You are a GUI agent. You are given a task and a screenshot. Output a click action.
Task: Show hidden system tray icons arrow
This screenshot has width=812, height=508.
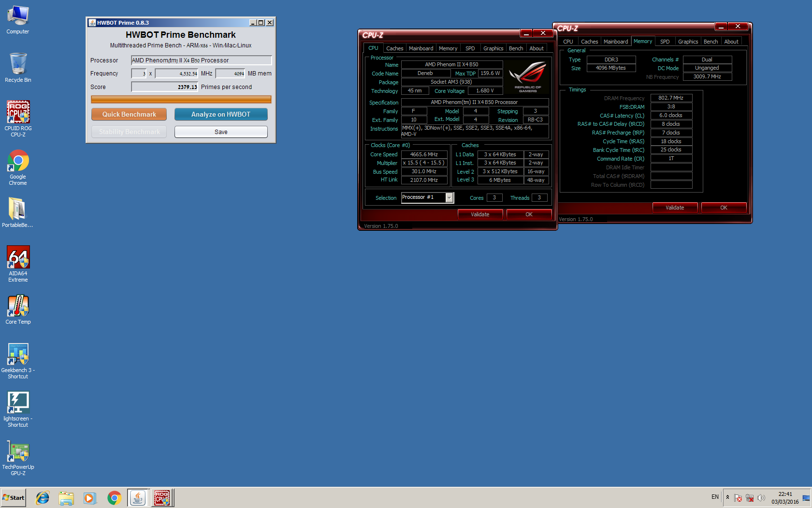(727, 497)
